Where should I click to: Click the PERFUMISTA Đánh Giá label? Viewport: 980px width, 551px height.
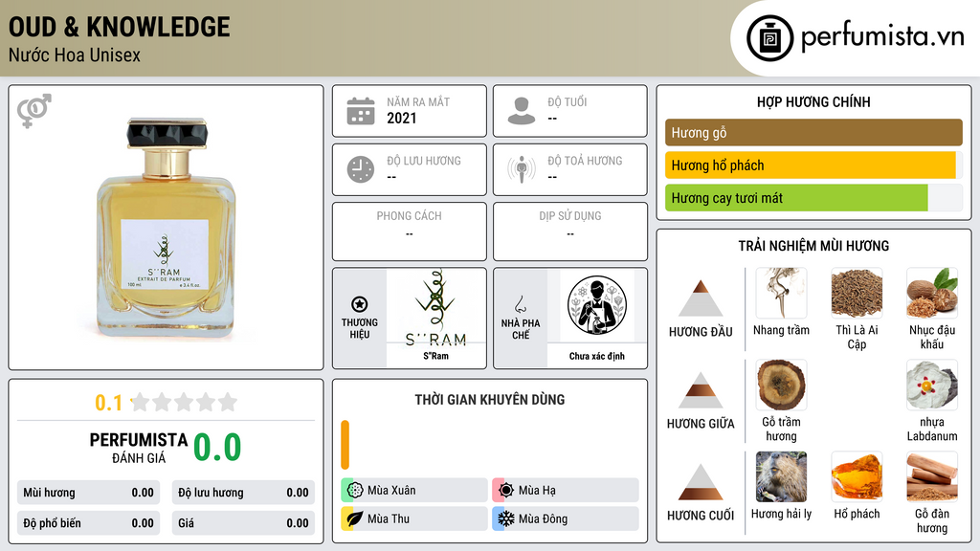(138, 448)
